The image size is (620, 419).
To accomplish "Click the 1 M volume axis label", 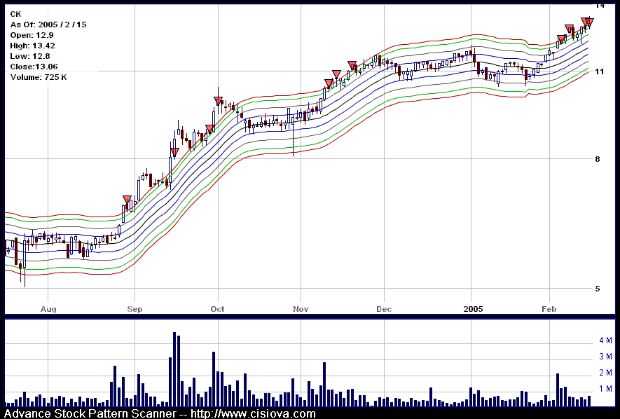I will [606, 389].
